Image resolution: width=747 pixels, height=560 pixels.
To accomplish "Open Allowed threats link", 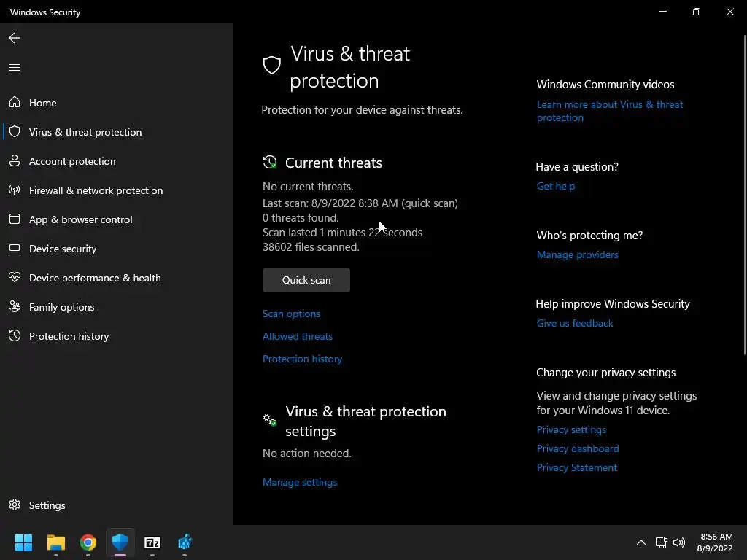I will [298, 336].
